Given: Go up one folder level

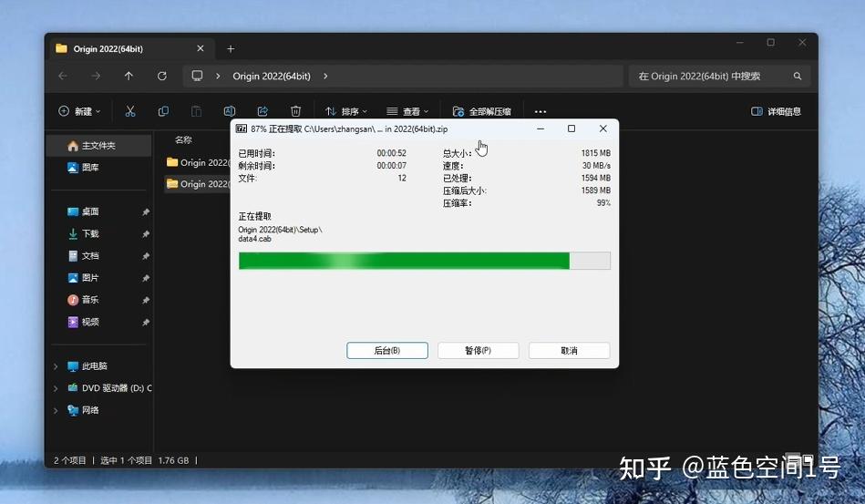Looking at the screenshot, I should click(129, 76).
